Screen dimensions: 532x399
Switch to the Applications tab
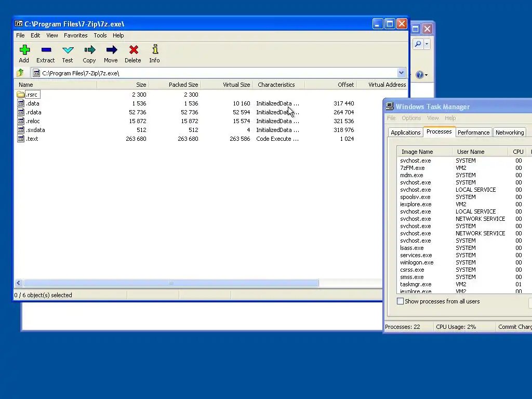[x=405, y=132]
